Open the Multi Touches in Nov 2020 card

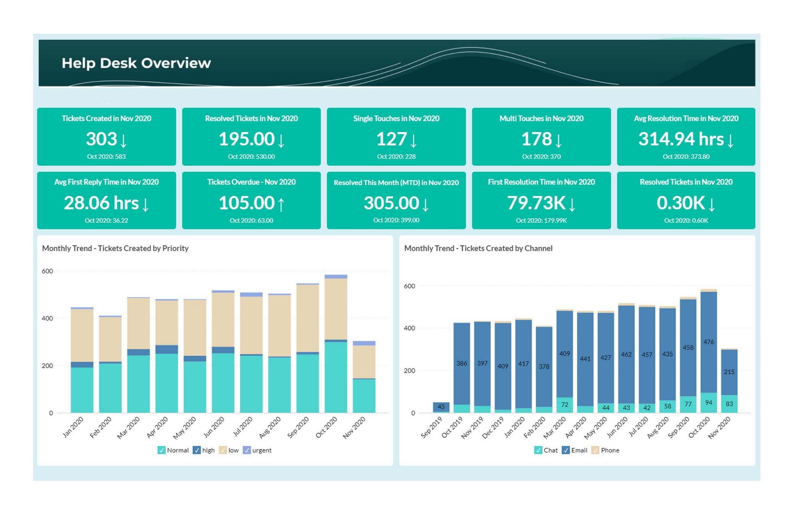pyautogui.click(x=541, y=137)
